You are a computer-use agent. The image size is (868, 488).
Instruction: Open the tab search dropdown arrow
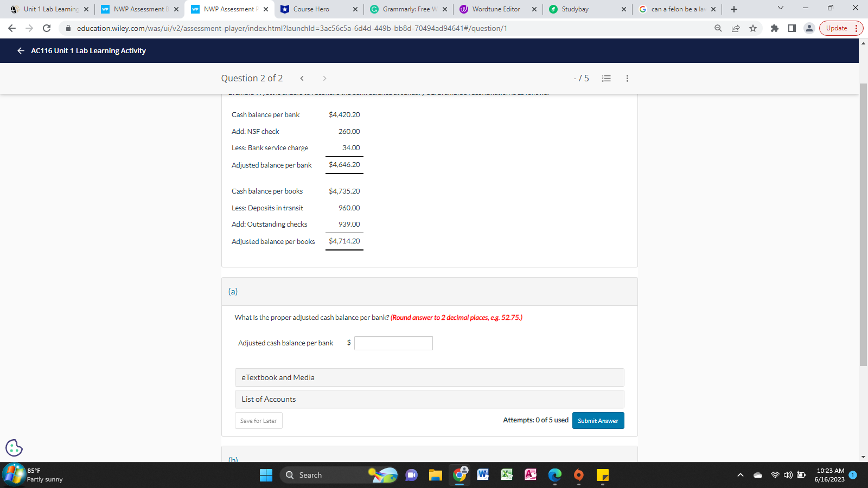tap(781, 8)
